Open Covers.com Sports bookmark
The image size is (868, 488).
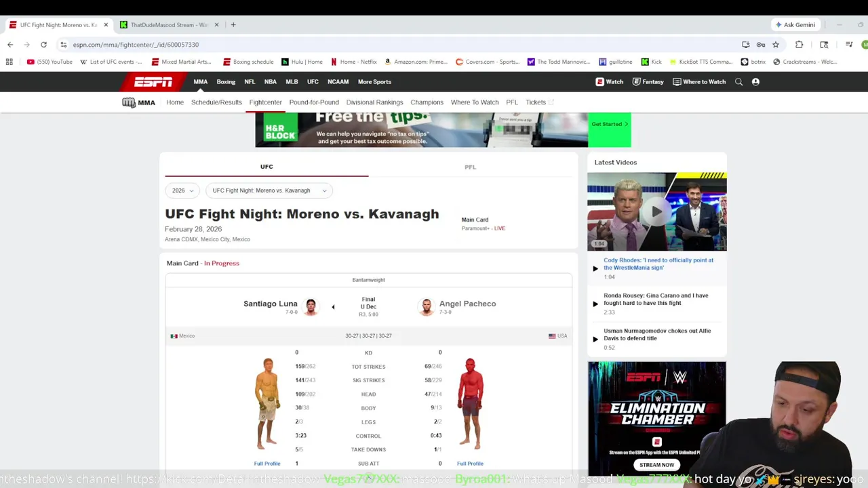coord(488,62)
